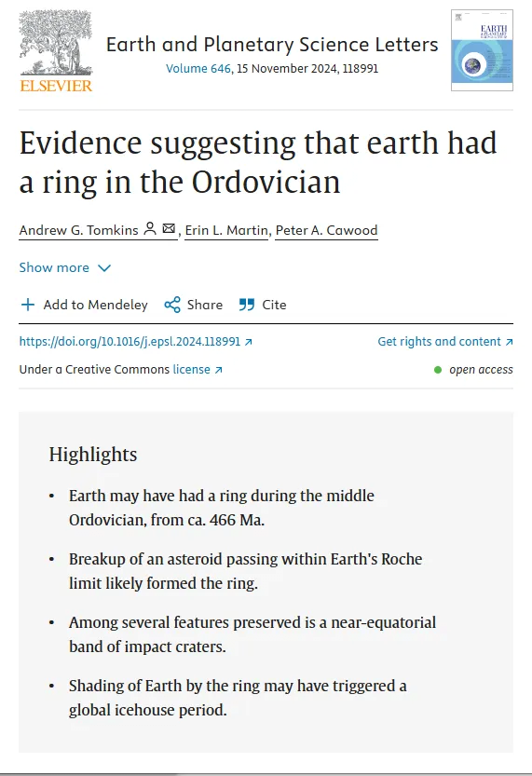Click the arrow icon after license link
This screenshot has height=776, width=532.
point(218,370)
